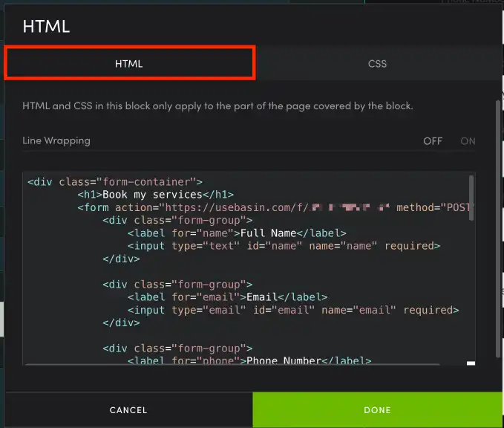
Task: Click the name text input code line
Action: 284,246
